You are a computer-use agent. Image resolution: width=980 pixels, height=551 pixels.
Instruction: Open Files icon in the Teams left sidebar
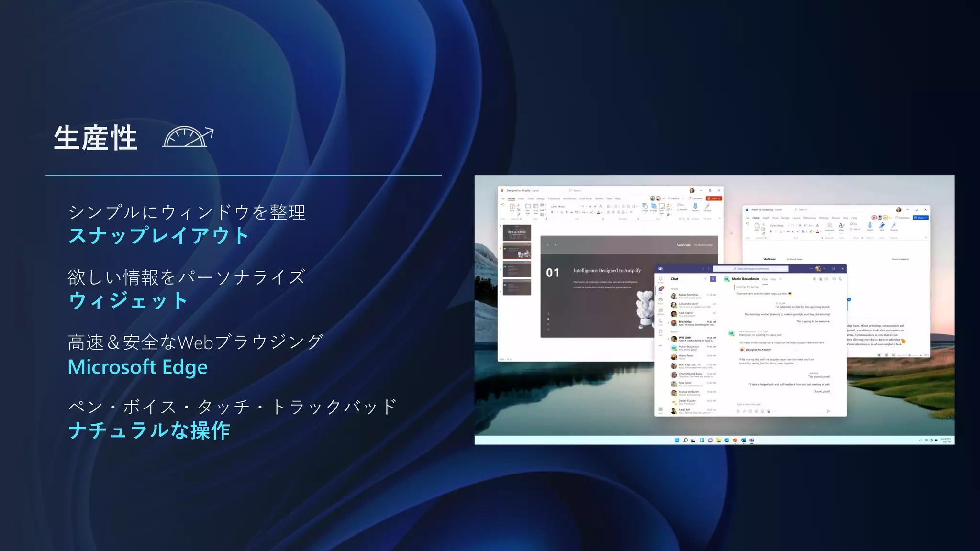pyautogui.click(x=660, y=332)
